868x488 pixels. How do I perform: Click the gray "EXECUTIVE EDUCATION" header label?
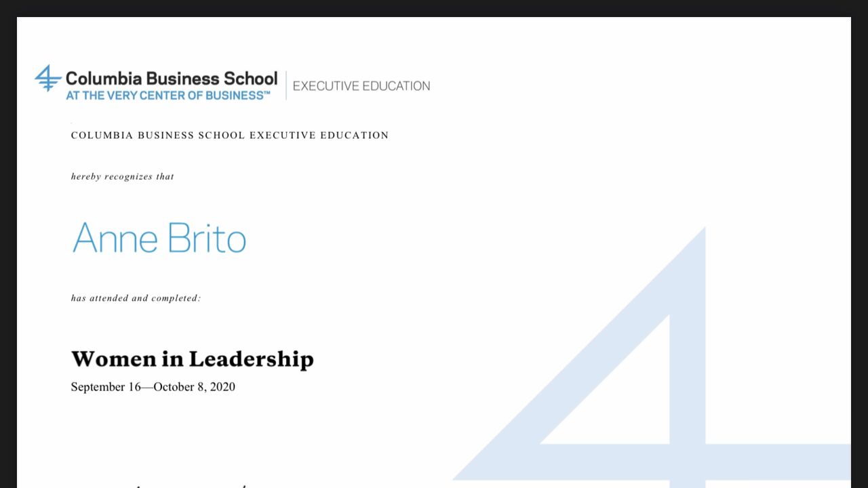(361, 86)
